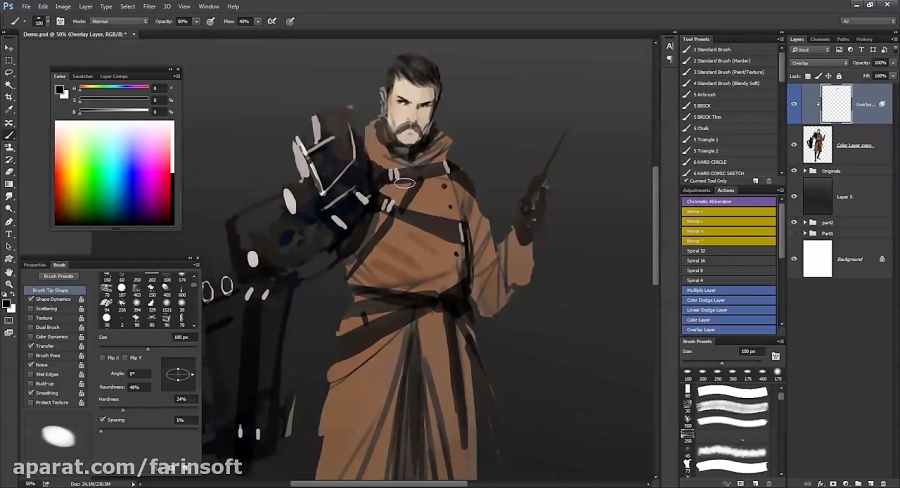This screenshot has width=900, height=488.
Task: Enable the Scattering checkbox
Action: [x=31, y=308]
